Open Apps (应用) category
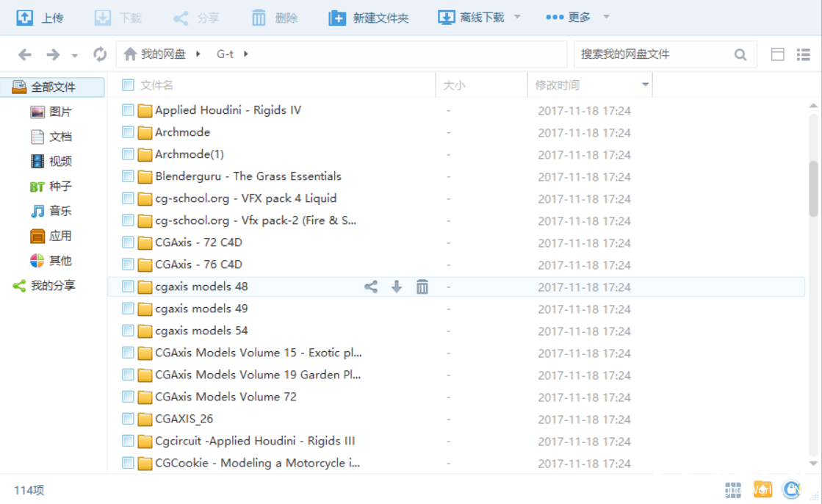This screenshot has height=504, width=822. (x=51, y=236)
